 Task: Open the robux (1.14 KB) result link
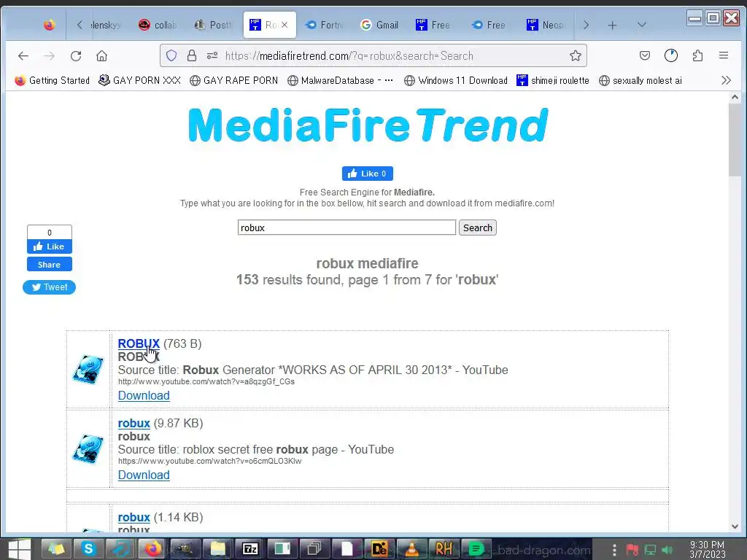pos(134,517)
